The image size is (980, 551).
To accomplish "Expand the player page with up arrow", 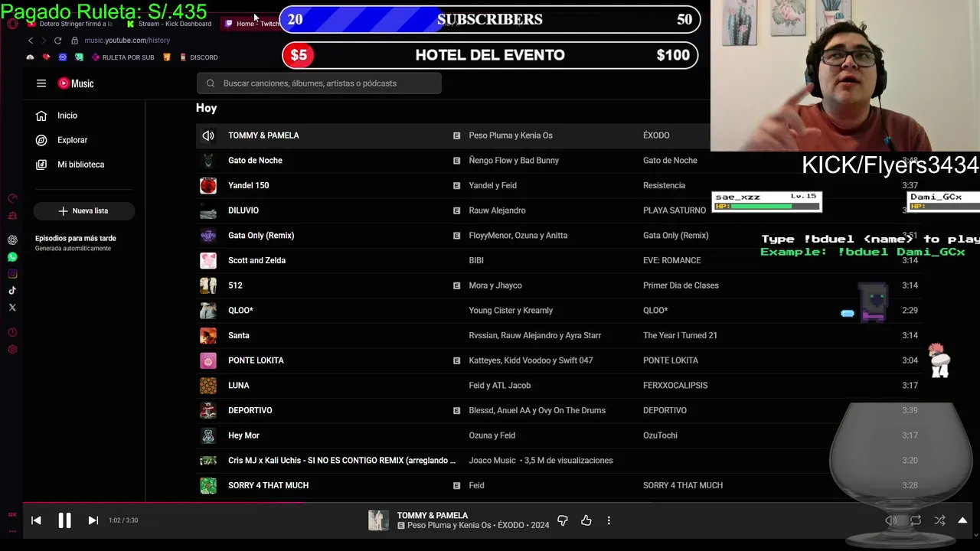I will pos(962,520).
